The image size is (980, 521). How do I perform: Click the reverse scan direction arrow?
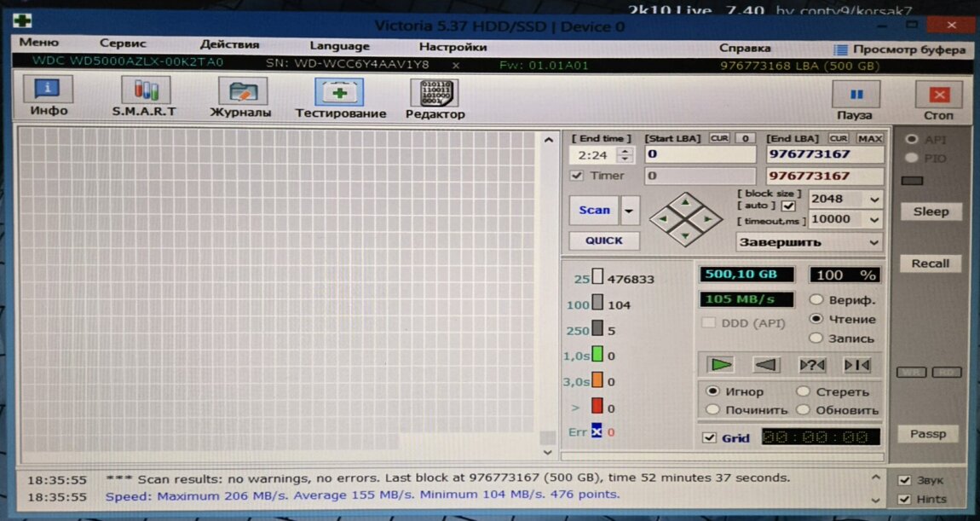[x=766, y=365]
